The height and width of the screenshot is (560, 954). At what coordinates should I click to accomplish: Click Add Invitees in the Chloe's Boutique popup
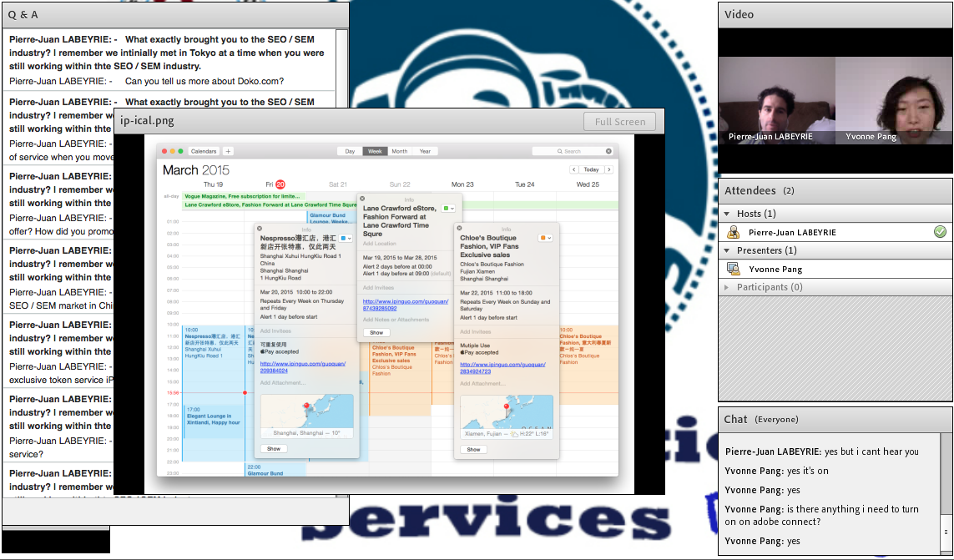[x=475, y=331]
